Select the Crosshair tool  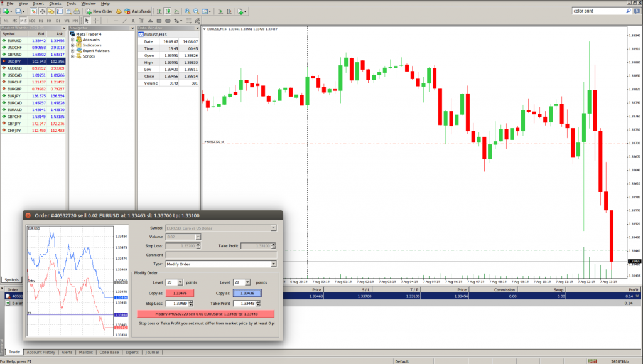point(96,21)
